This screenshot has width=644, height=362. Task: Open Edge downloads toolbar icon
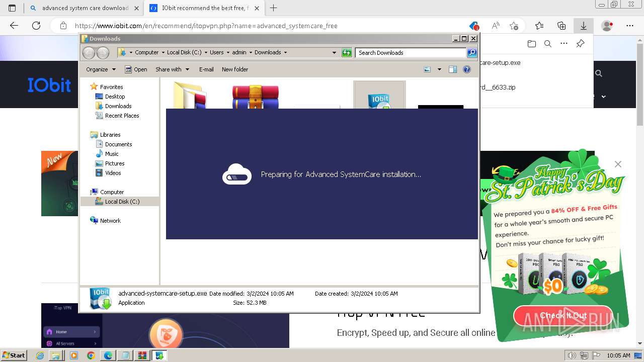(584, 26)
